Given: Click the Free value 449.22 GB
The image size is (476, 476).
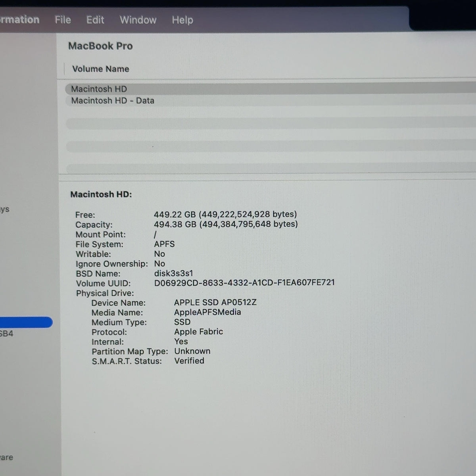Looking at the screenshot, I should pos(225,214).
